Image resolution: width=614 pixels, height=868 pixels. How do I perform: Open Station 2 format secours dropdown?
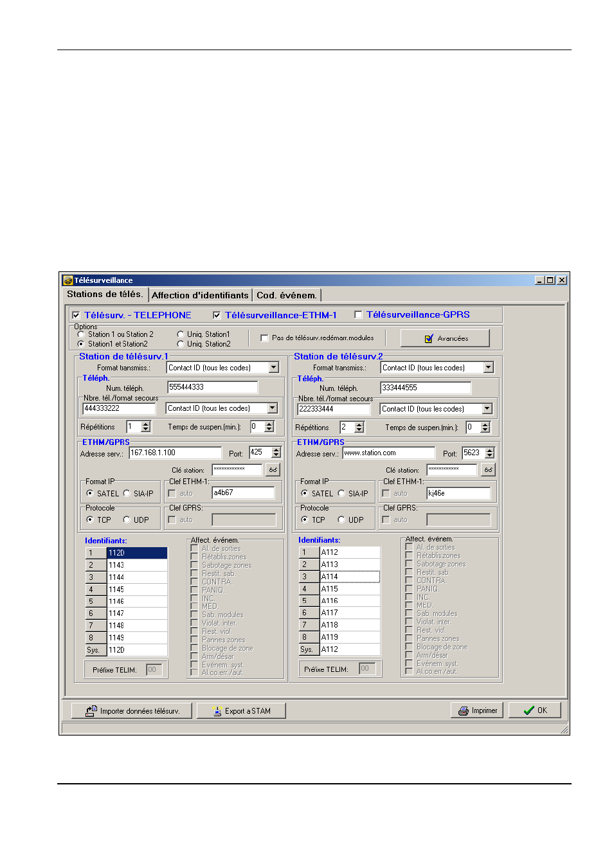pos(487,409)
